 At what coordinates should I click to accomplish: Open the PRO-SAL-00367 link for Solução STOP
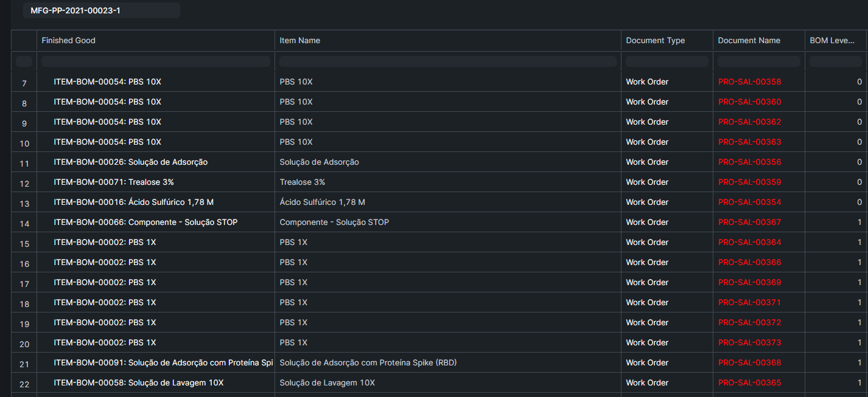(x=749, y=222)
